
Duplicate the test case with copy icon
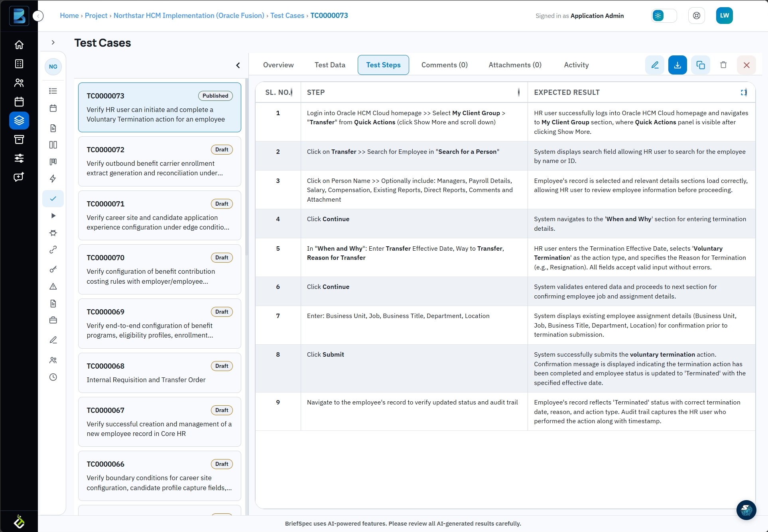[701, 65]
